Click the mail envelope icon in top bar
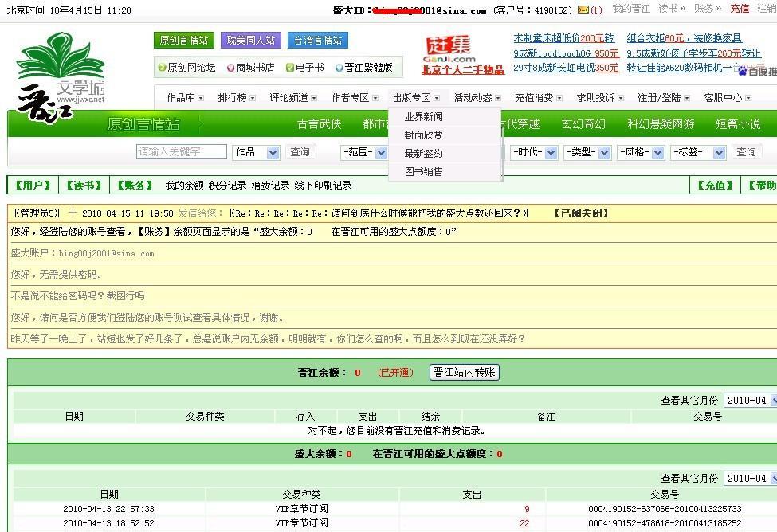This screenshot has height=532, width=777. (x=583, y=10)
